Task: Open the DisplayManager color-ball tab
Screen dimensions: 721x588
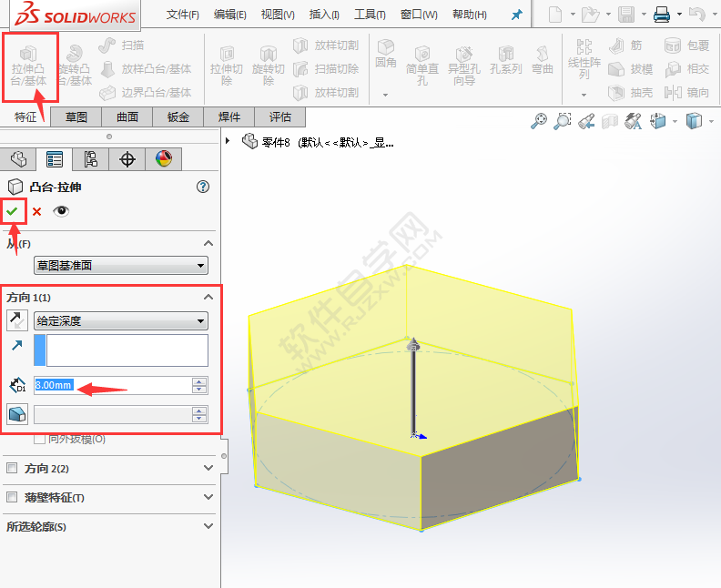Action: 164,159
